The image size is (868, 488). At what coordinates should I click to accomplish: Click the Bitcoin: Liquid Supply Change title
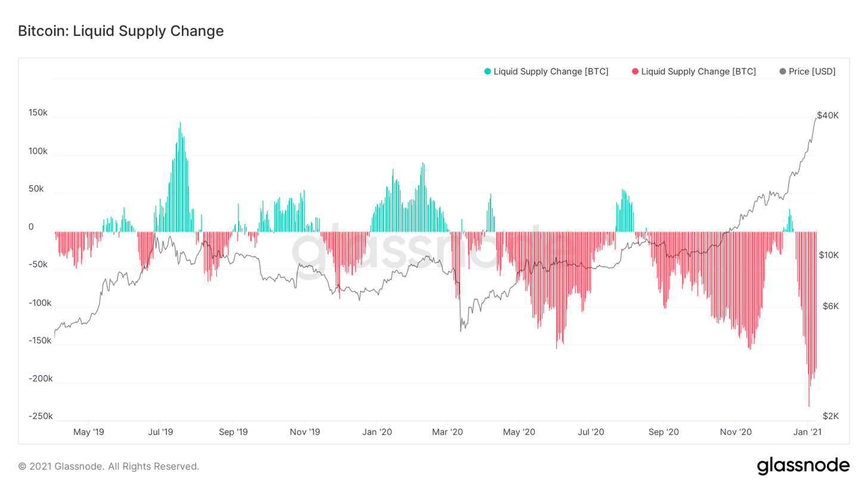[x=121, y=31]
